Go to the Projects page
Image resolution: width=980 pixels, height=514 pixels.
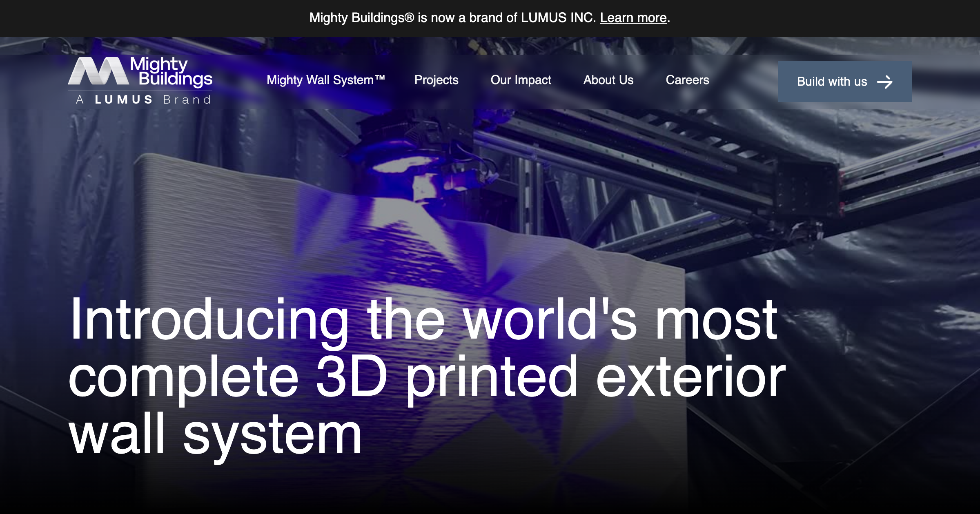[436, 80]
